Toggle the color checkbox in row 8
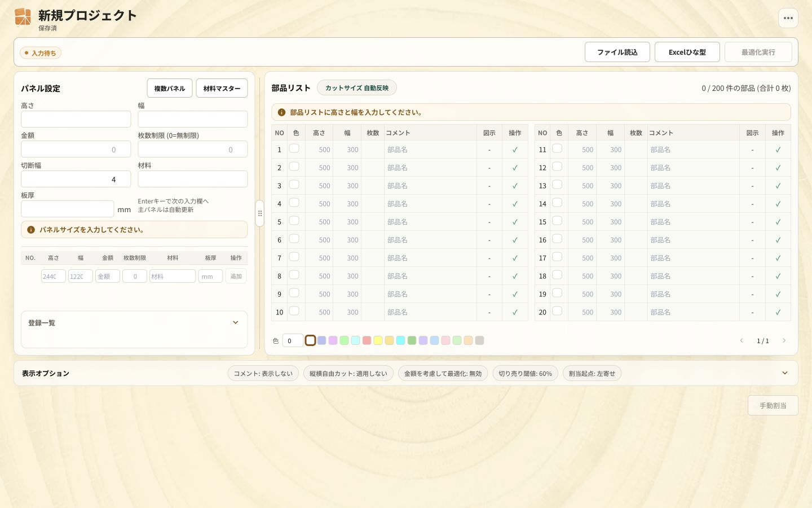Screen dimensions: 812x508 pos(294,275)
